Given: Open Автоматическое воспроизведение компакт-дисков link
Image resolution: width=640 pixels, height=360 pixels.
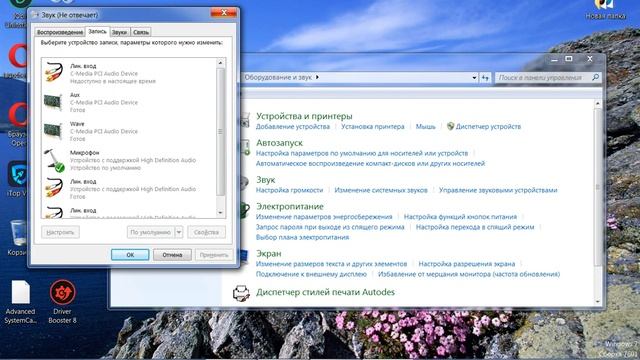Looking at the screenshot, I should tap(371, 164).
